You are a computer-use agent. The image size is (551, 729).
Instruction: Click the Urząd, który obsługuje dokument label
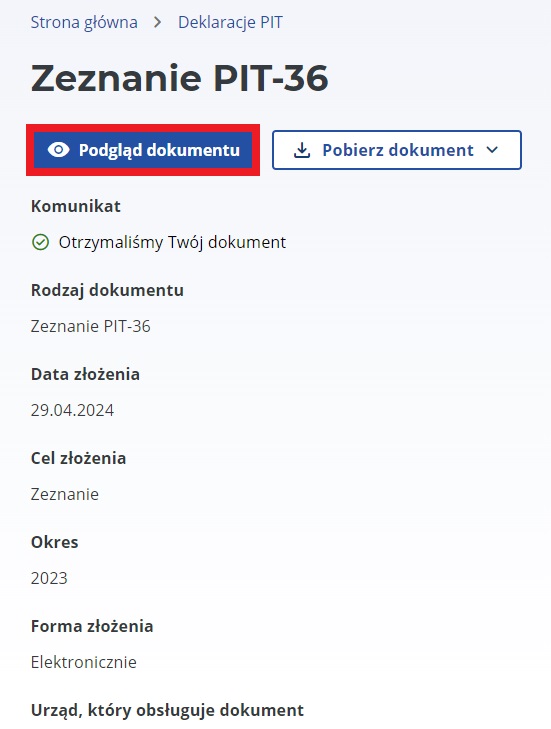click(x=167, y=710)
